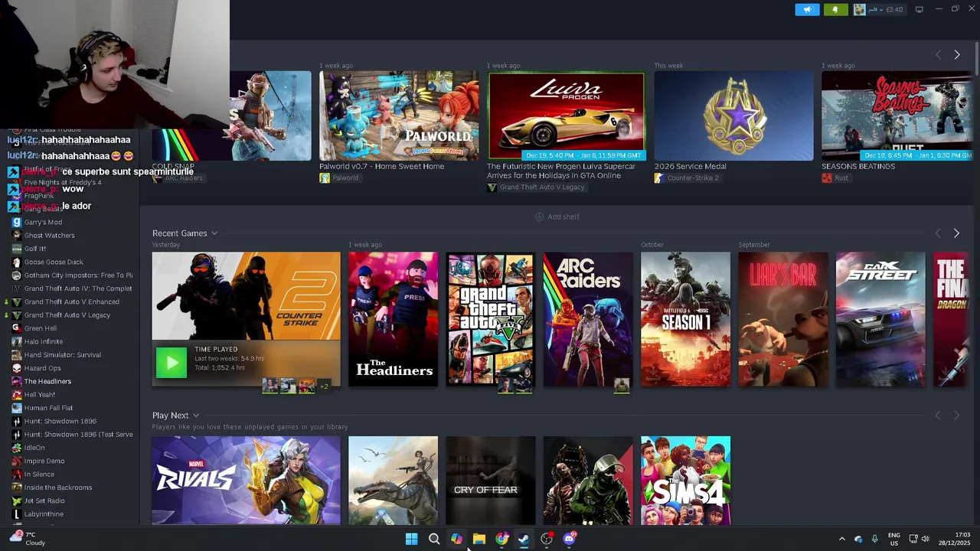Select In Silence in the library list
The height and width of the screenshot is (551, 980).
click(39, 474)
